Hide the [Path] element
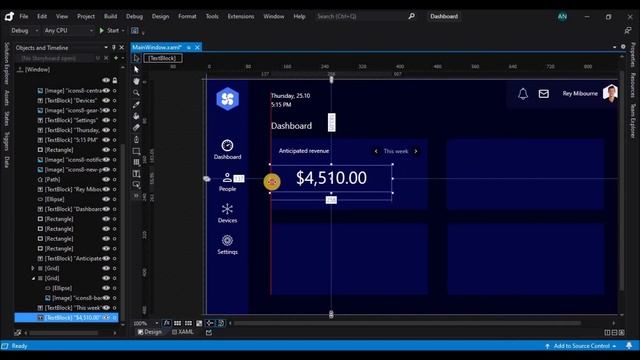Viewport: 640px width, 360px height. (x=106, y=179)
